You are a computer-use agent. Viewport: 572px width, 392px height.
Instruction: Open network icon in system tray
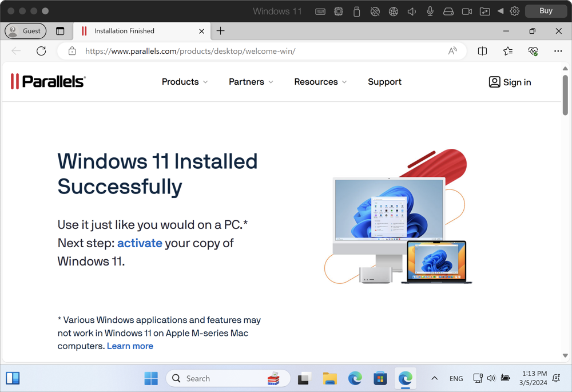coord(478,378)
